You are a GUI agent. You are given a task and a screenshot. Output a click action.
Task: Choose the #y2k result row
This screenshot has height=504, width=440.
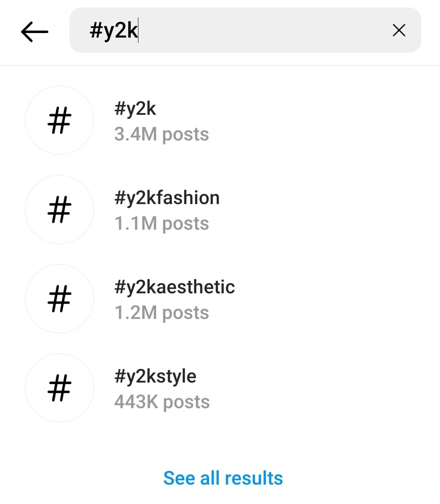(x=220, y=120)
